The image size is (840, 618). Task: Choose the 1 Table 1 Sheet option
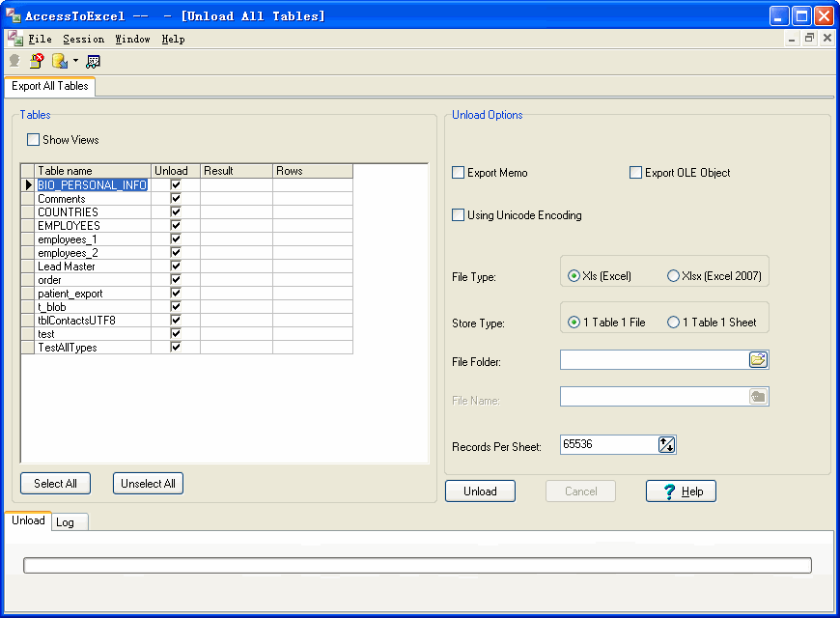(x=673, y=323)
